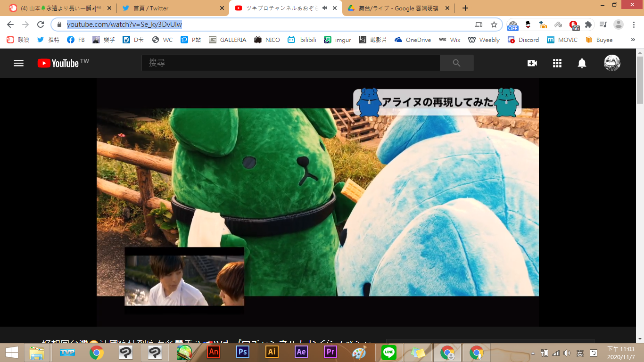This screenshot has width=644, height=362.
Task: Launch After Effects from taskbar
Action: [x=301, y=352]
